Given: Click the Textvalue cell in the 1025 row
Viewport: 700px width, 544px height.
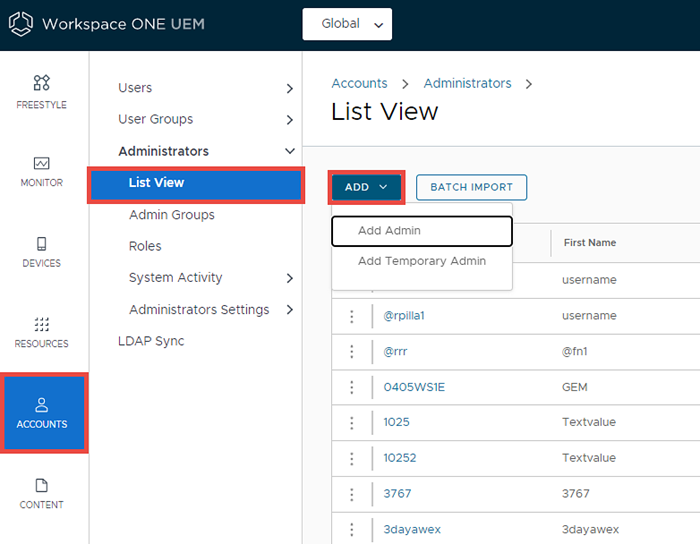Looking at the screenshot, I should coord(589,422).
